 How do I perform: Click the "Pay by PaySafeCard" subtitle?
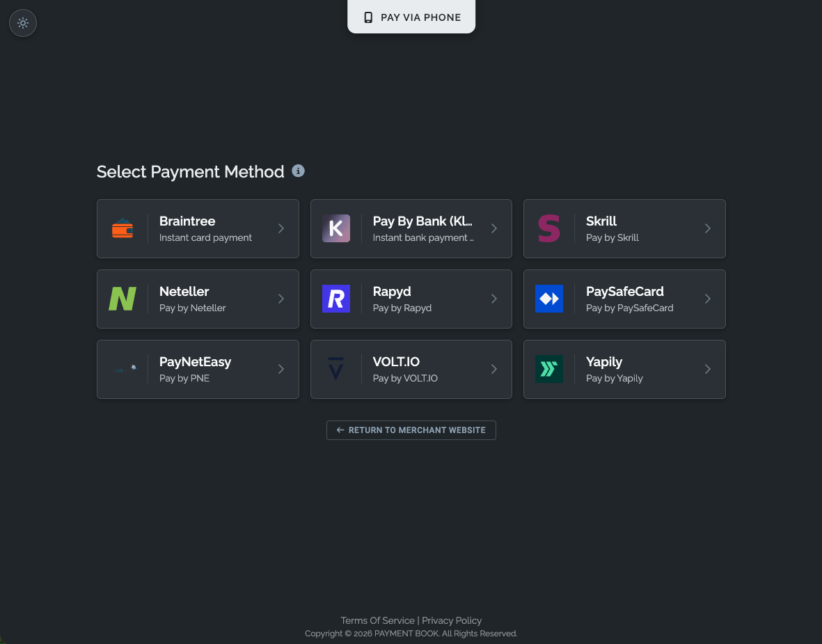pos(630,308)
